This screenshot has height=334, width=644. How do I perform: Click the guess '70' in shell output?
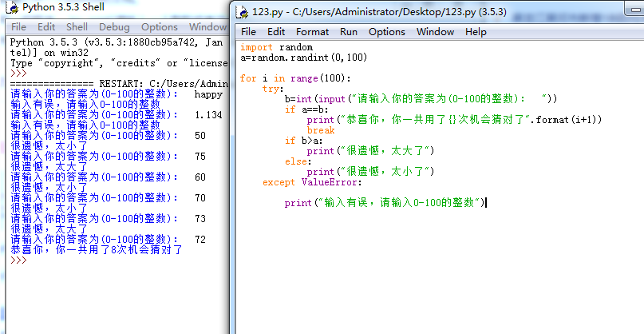click(200, 198)
